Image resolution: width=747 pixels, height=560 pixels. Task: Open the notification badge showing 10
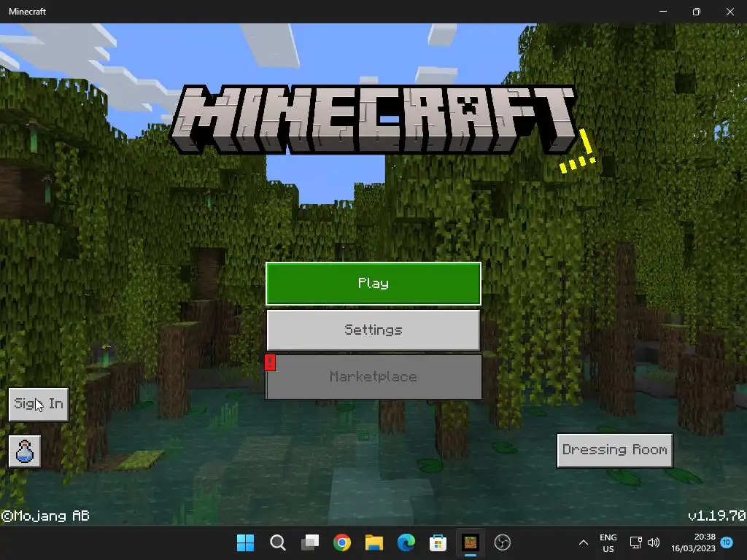pyautogui.click(x=727, y=542)
